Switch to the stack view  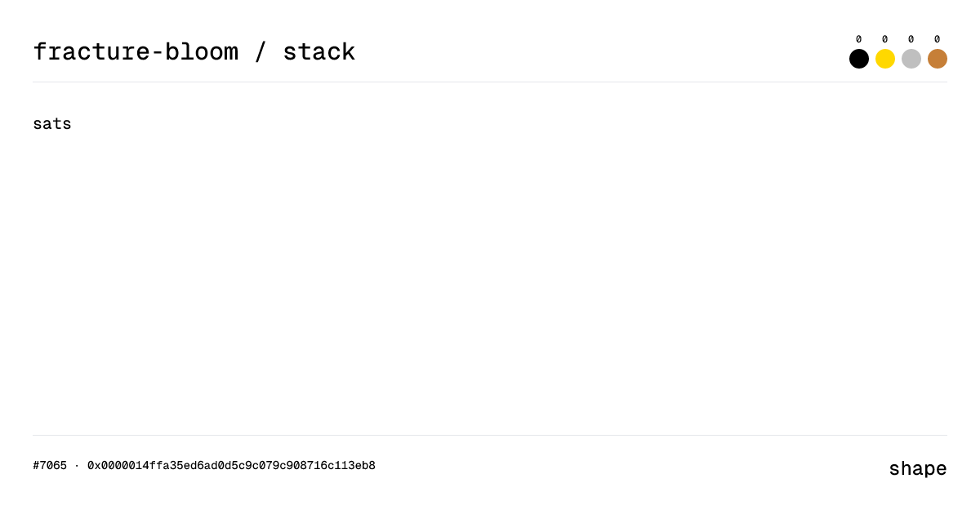point(319,51)
